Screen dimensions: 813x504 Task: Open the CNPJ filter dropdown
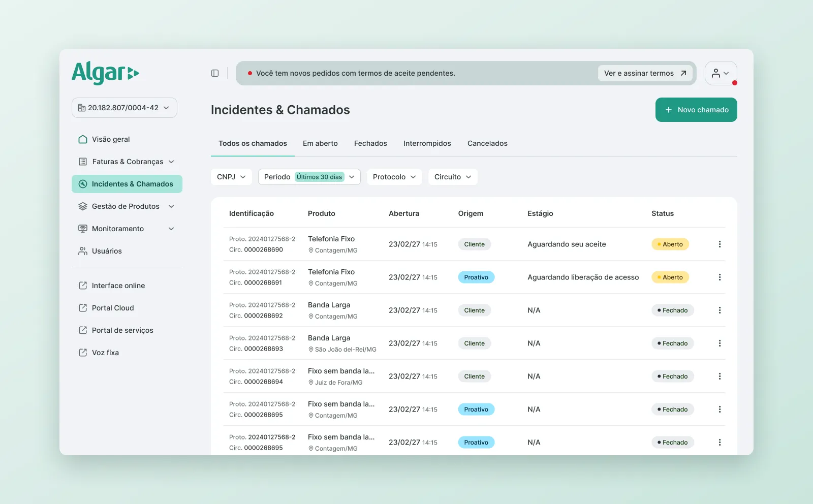(x=231, y=177)
